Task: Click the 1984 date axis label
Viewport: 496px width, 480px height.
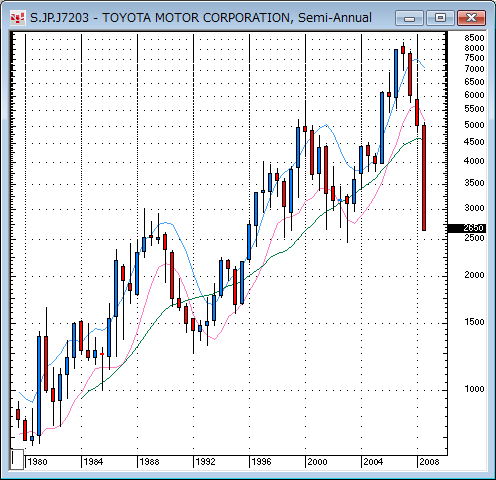Action: [93, 462]
